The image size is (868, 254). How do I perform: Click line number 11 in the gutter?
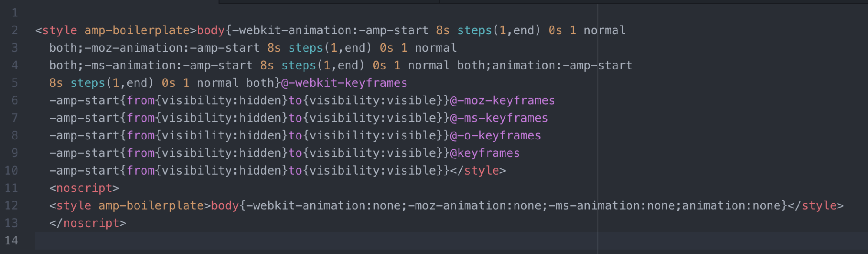click(11, 188)
